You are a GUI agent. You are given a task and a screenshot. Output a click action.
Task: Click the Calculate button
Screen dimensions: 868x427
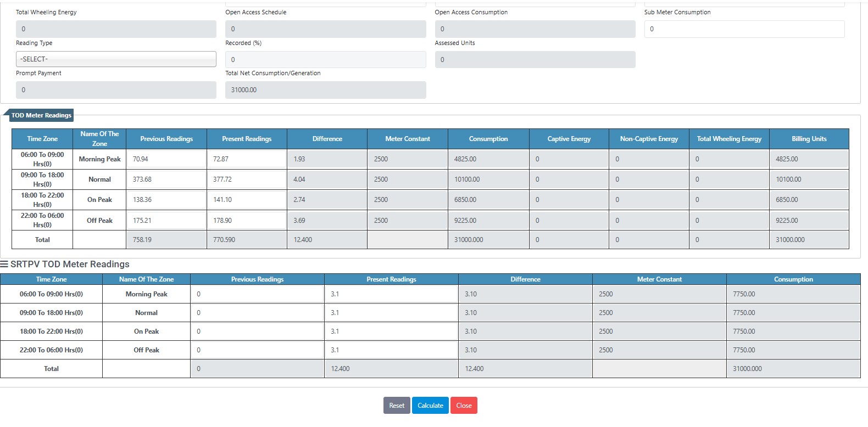click(x=430, y=406)
